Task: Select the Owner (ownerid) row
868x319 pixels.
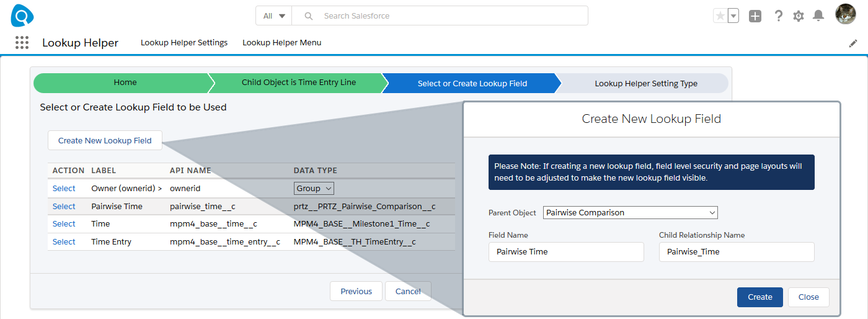Action: coord(64,188)
